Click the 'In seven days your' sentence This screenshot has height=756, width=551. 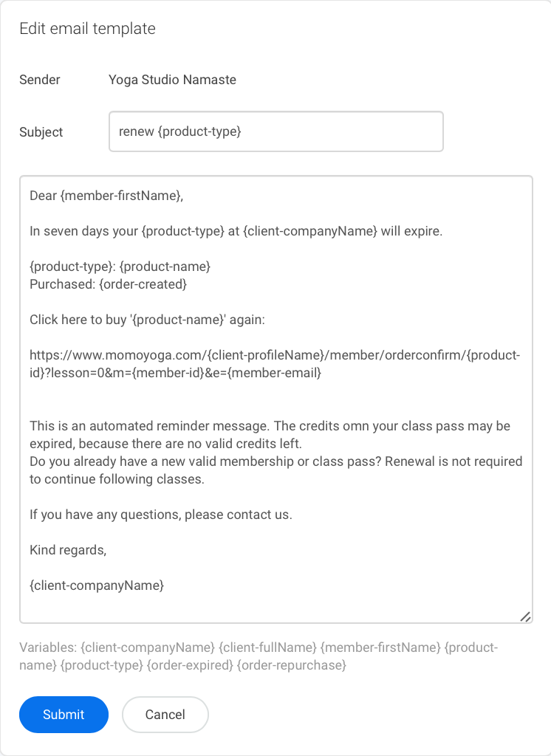point(236,231)
